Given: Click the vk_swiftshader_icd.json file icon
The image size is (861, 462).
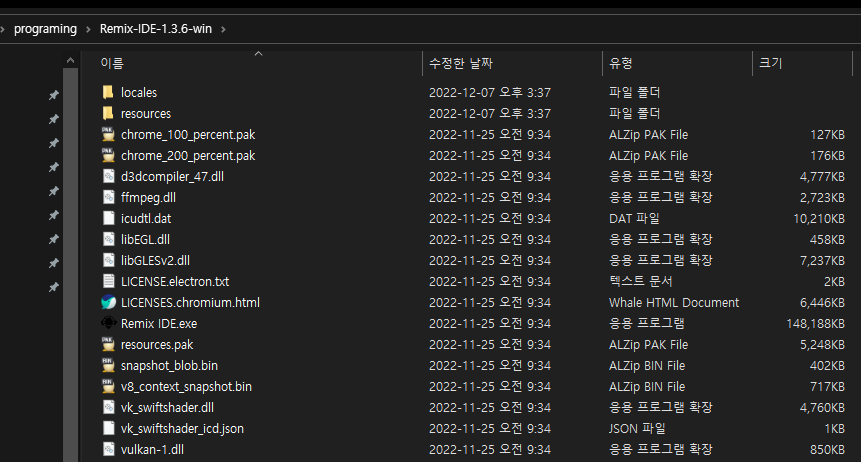Looking at the screenshot, I should (109, 428).
